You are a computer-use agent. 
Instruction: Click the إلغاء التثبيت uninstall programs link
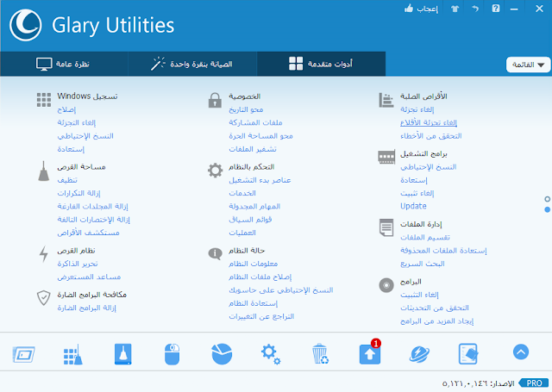pos(419,295)
